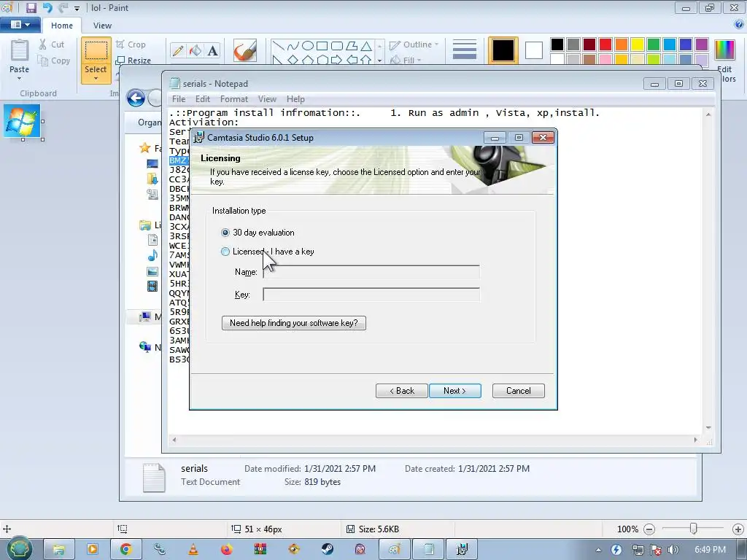The height and width of the screenshot is (560, 747).
Task: Open VLC media player from taskbar
Action: [x=193, y=549]
